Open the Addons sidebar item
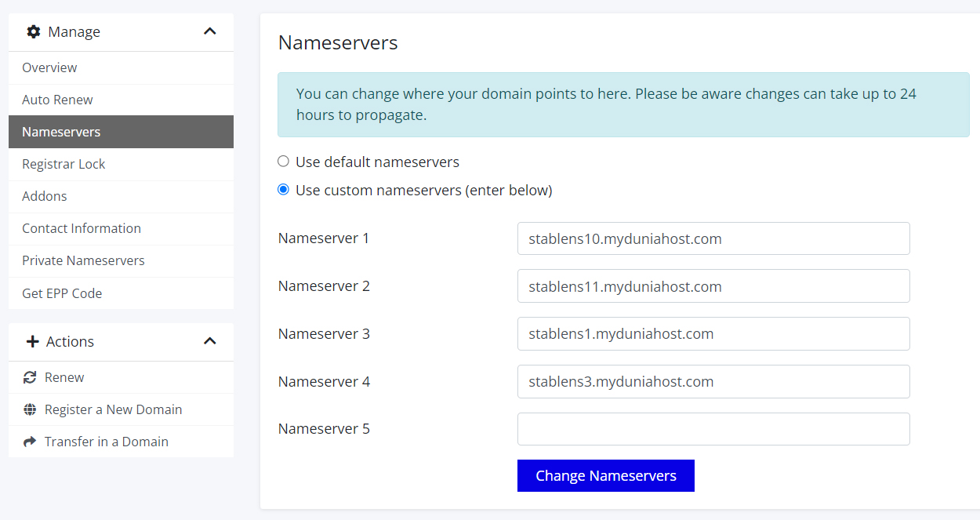 tap(45, 196)
